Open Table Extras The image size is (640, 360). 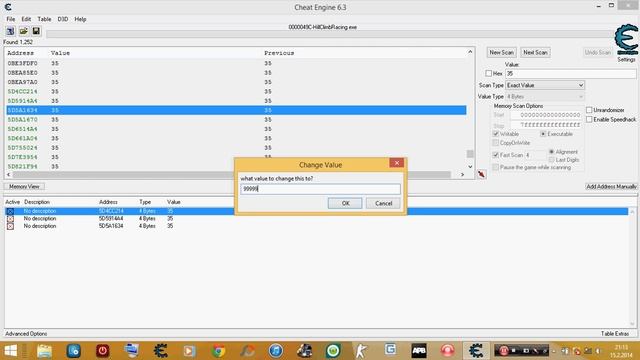coord(615,334)
